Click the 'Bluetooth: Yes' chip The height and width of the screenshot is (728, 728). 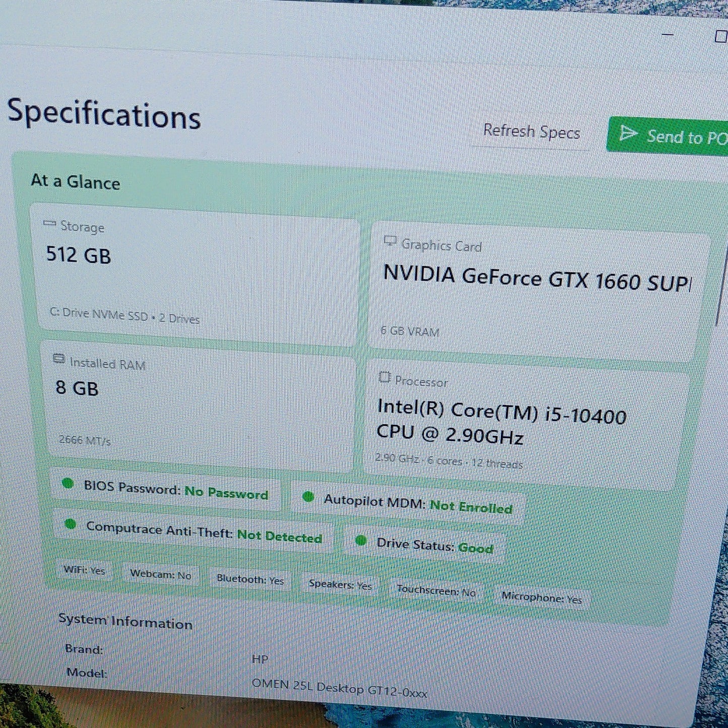pyautogui.click(x=250, y=579)
